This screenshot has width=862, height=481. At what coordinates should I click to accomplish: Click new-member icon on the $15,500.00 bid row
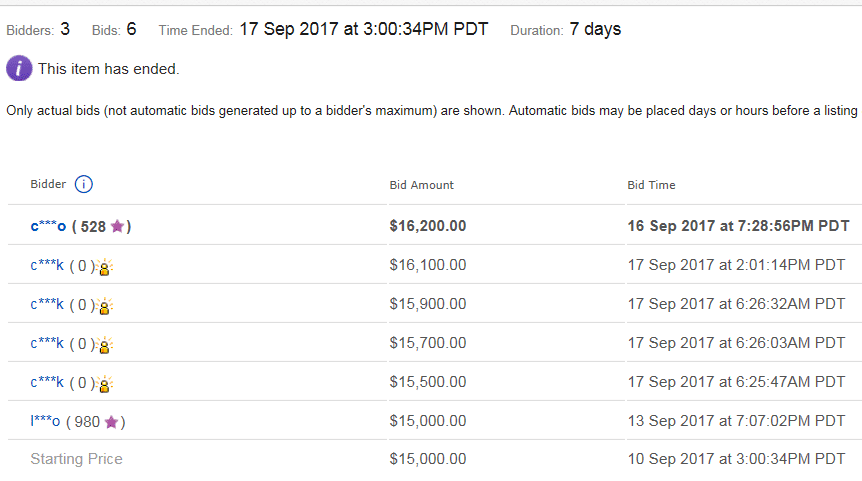(104, 383)
